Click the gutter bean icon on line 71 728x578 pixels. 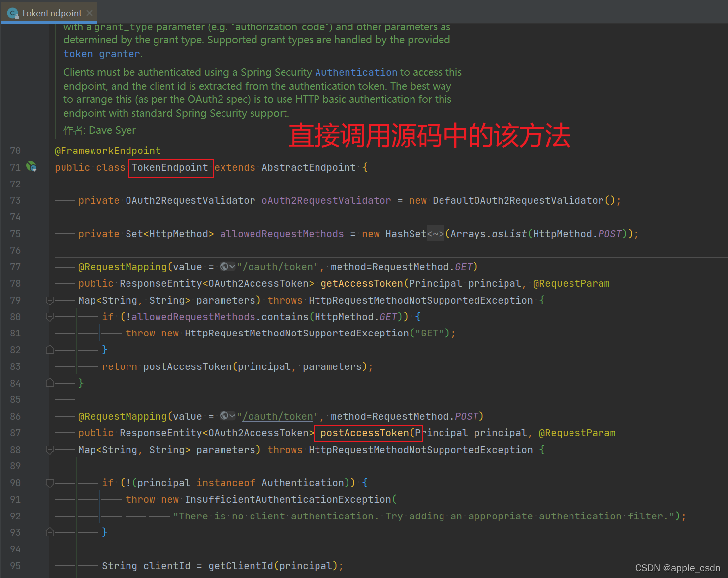tap(32, 167)
